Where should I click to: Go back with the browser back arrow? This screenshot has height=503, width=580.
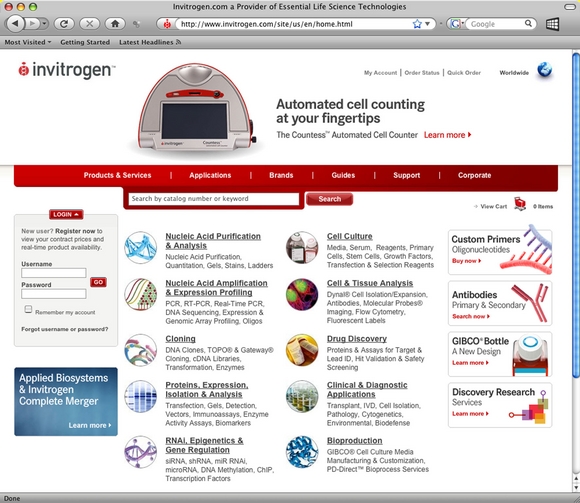coord(15,24)
